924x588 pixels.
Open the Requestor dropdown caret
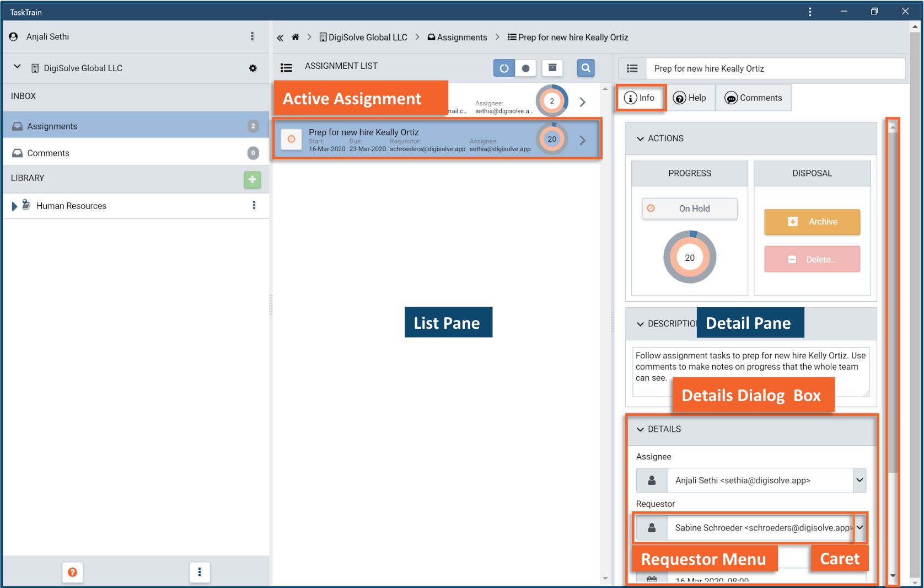point(859,527)
